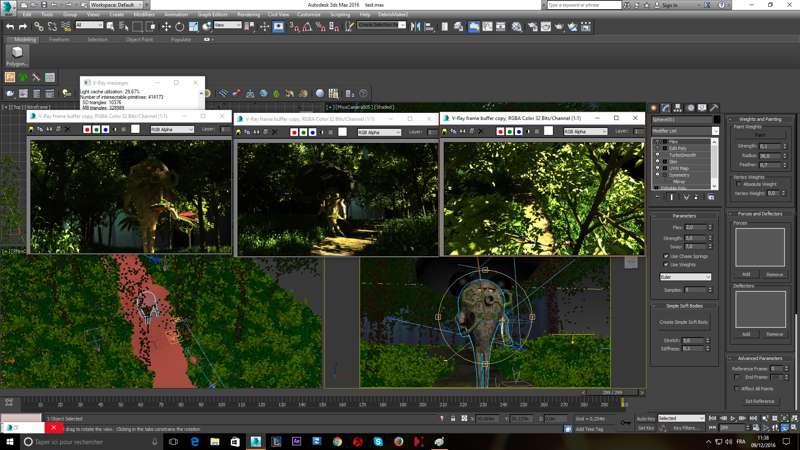Image resolution: width=800 pixels, height=450 pixels.
Task: Open the Curve Editor icon
Action: 487,27
